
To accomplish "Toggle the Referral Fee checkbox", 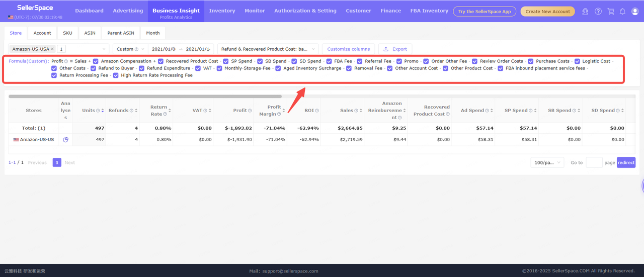I will pyautogui.click(x=360, y=61).
